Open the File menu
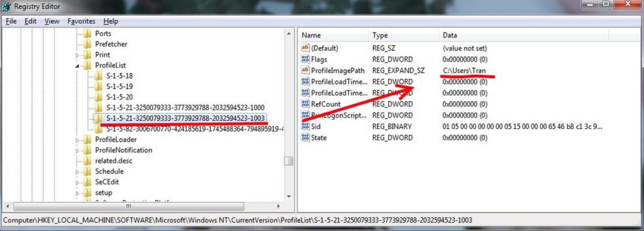 11,21
